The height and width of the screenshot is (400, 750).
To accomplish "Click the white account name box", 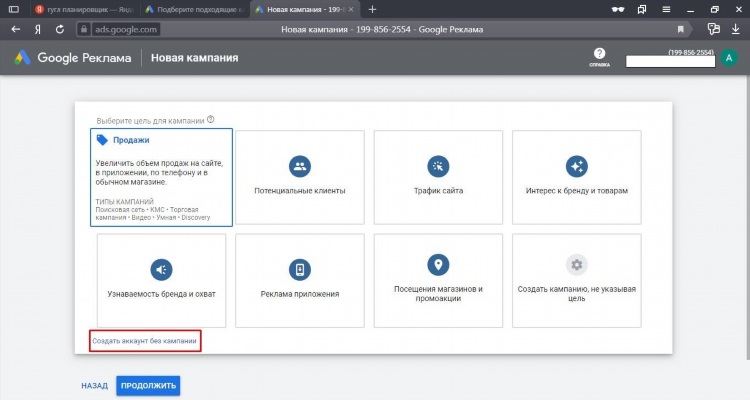I will click(x=671, y=61).
